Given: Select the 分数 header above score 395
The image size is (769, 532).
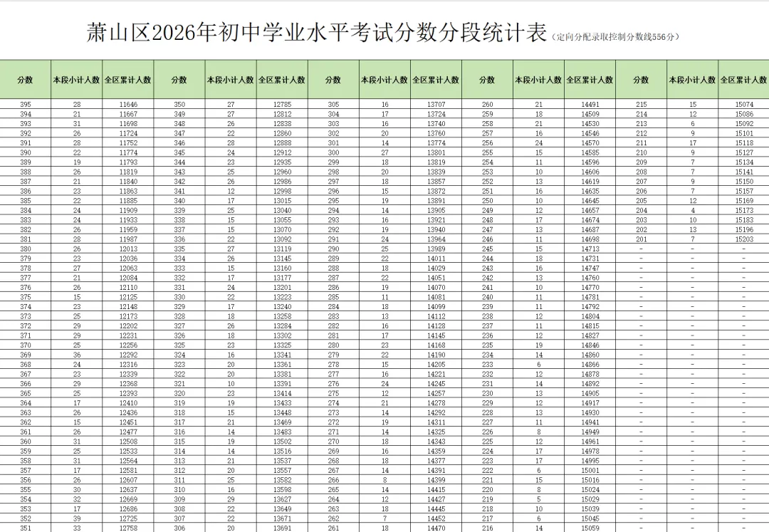Looking at the screenshot, I should tap(25, 80).
